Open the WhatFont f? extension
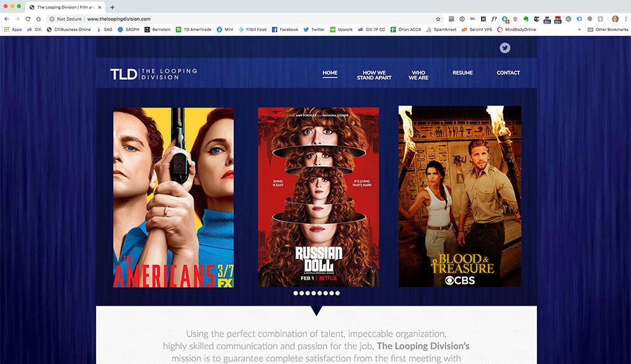Screen dimensions: 631x364 pyautogui.click(x=494, y=19)
